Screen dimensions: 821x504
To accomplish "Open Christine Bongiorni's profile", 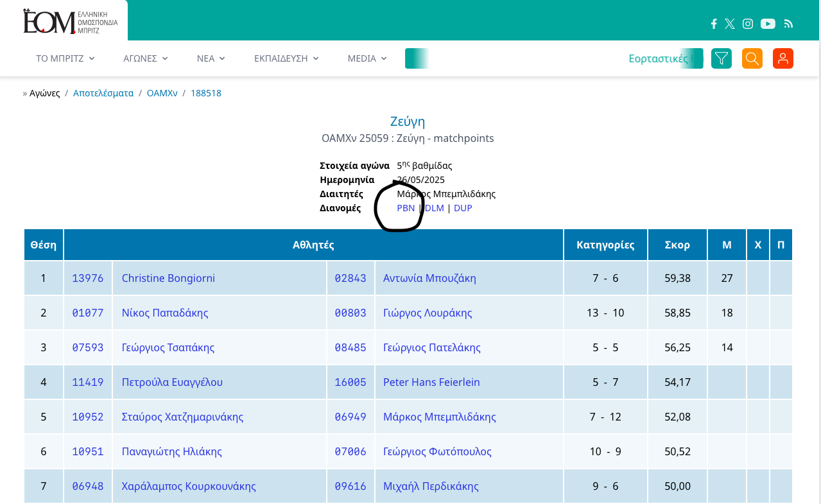I will tap(168, 278).
